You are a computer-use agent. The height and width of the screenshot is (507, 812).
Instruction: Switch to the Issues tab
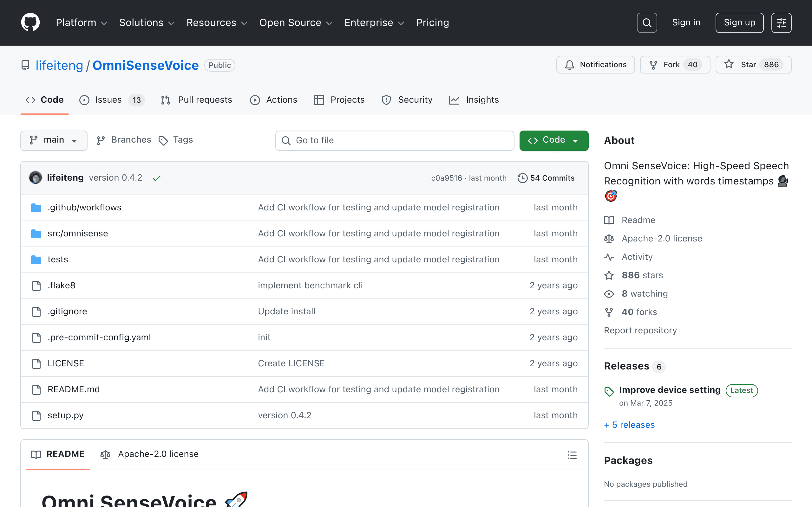112,100
